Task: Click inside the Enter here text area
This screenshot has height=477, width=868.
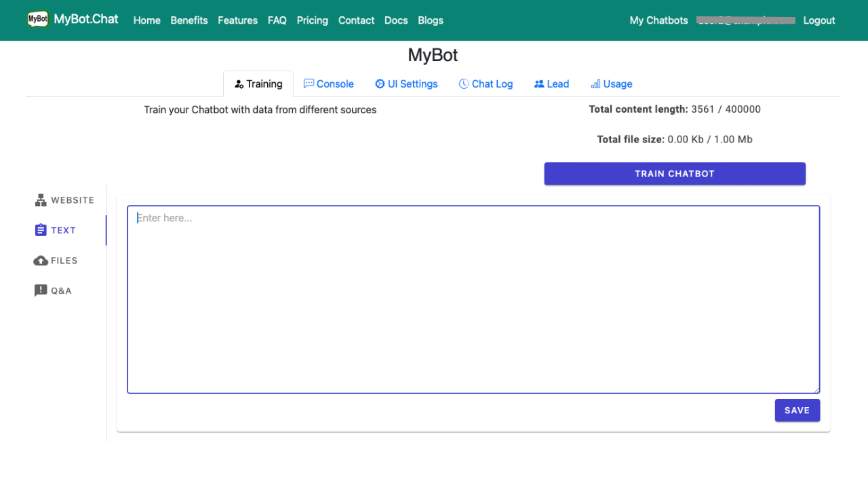Action: click(473, 299)
